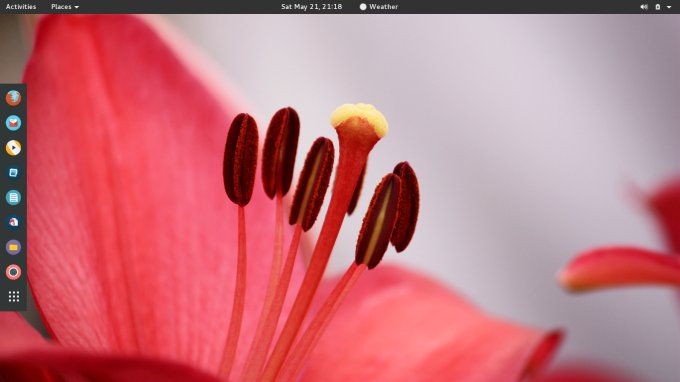Click the Weather indicator circle icon
The image size is (680, 382).
click(x=363, y=7)
